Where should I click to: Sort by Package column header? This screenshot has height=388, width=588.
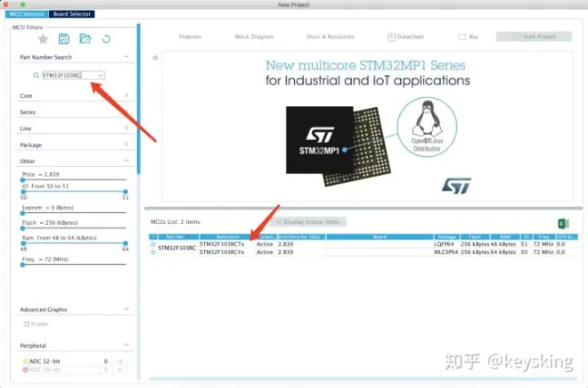coord(446,236)
